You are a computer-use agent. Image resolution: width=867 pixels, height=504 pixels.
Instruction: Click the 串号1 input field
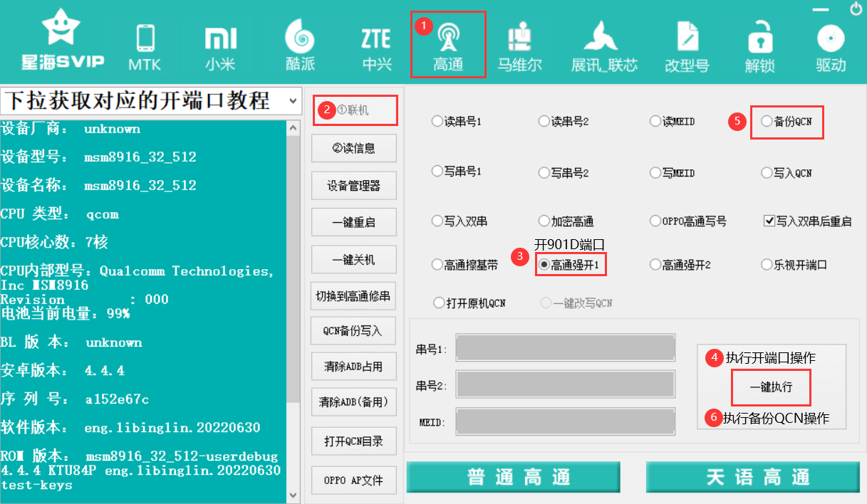[x=566, y=348]
